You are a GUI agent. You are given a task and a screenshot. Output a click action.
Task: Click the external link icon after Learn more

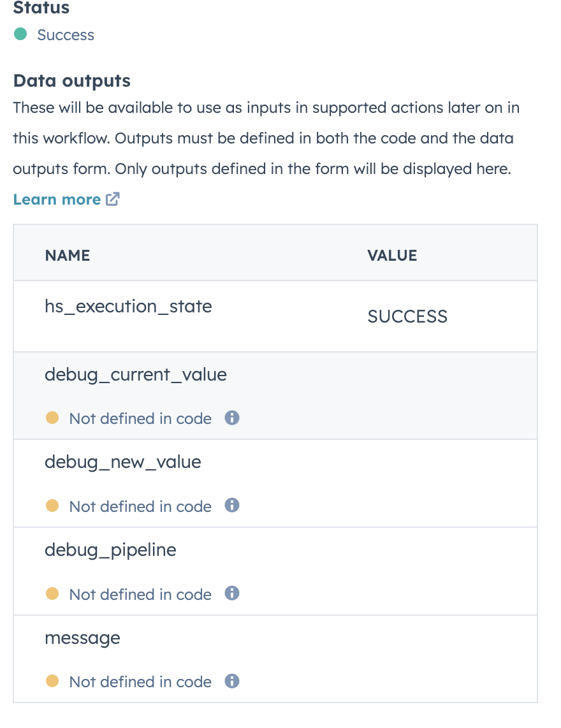coord(112,199)
